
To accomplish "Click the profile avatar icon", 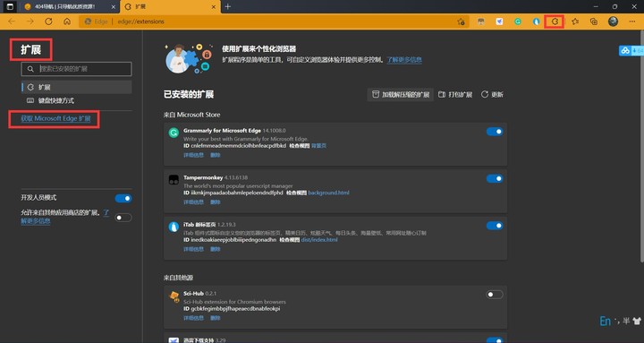I will click(x=614, y=21).
